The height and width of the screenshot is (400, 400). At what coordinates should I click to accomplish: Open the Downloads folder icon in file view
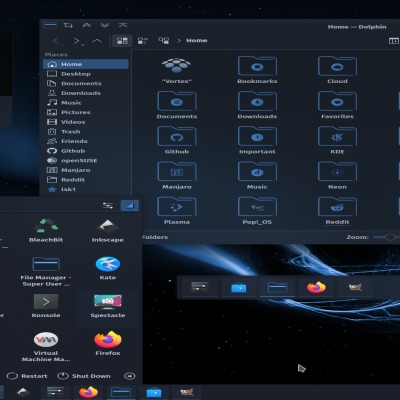pyautogui.click(x=257, y=102)
